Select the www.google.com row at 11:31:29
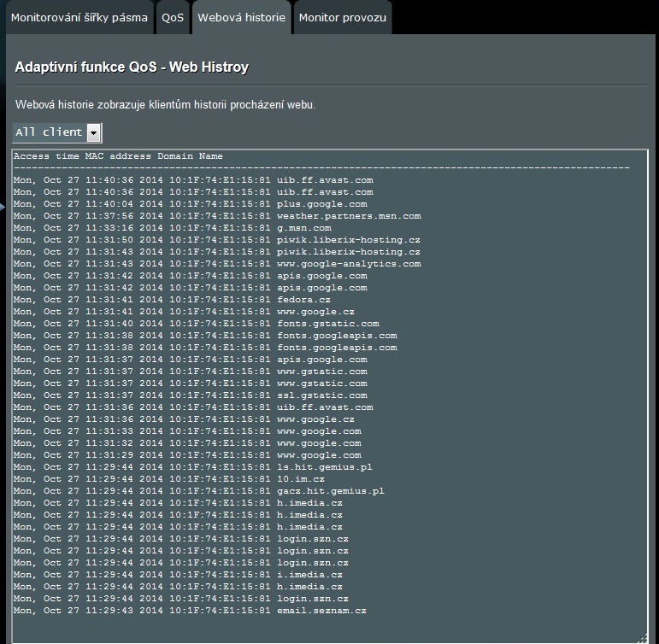Image resolution: width=659 pixels, height=644 pixels. coord(187,455)
